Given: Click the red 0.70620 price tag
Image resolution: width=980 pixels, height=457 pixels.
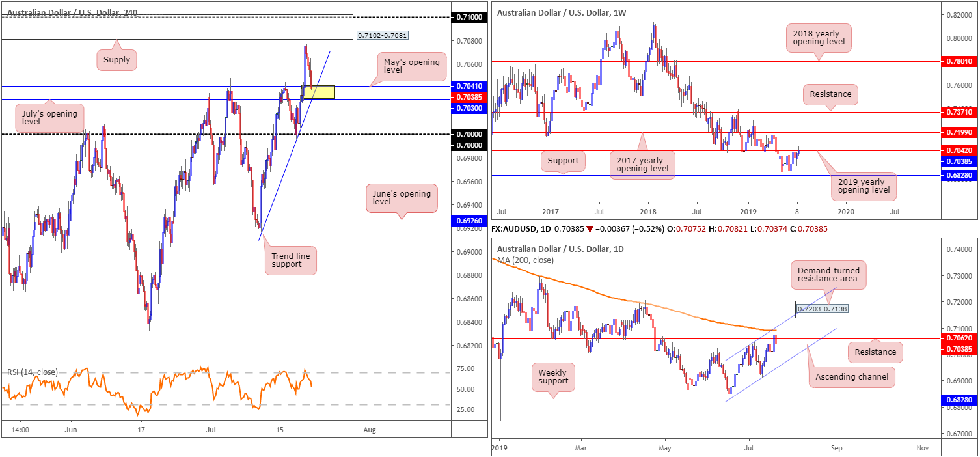Looking at the screenshot, I should (x=959, y=338).
